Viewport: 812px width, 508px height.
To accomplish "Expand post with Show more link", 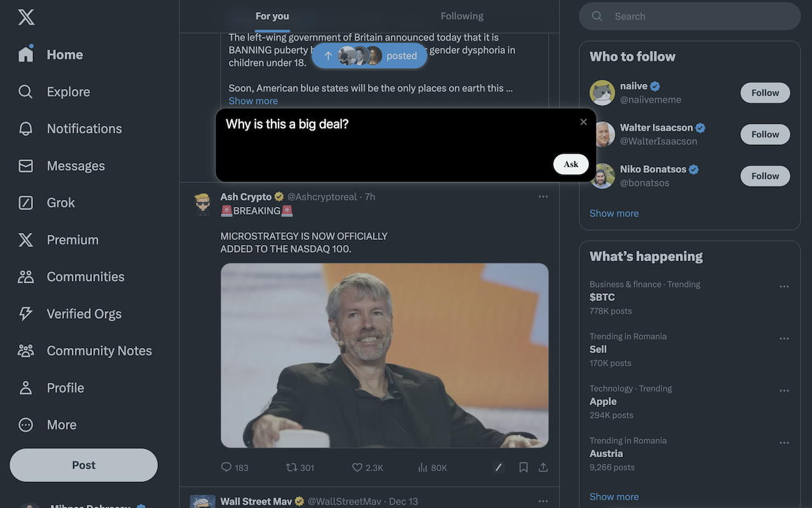I will 253,101.
